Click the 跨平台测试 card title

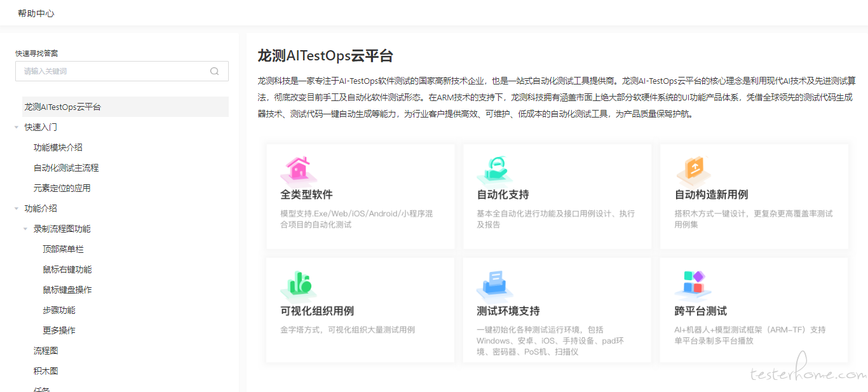coord(700,311)
